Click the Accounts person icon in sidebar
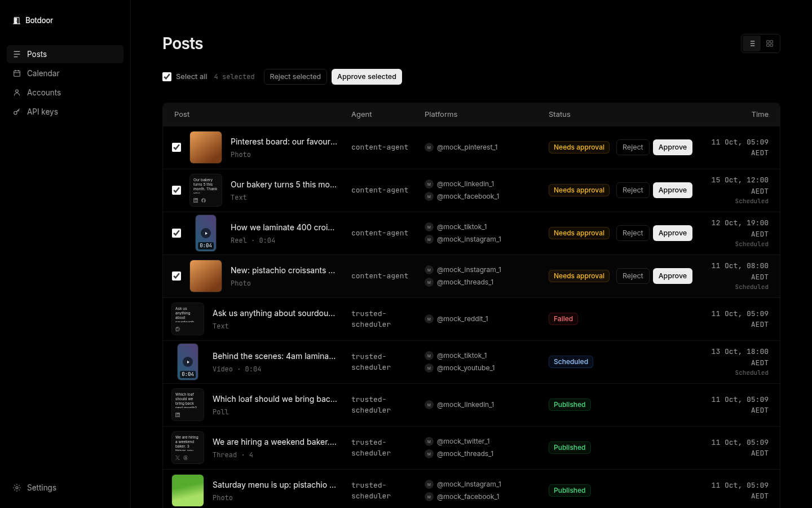 pos(17,93)
